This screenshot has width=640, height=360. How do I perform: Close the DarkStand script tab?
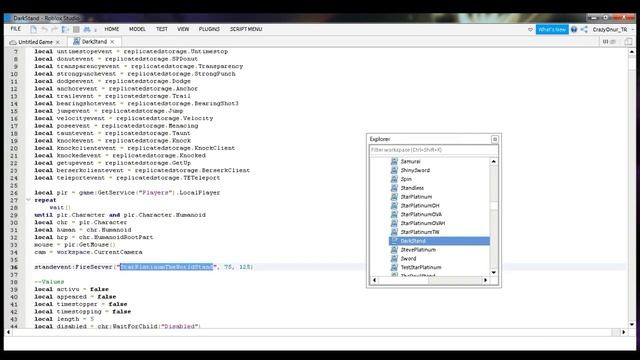coord(112,42)
